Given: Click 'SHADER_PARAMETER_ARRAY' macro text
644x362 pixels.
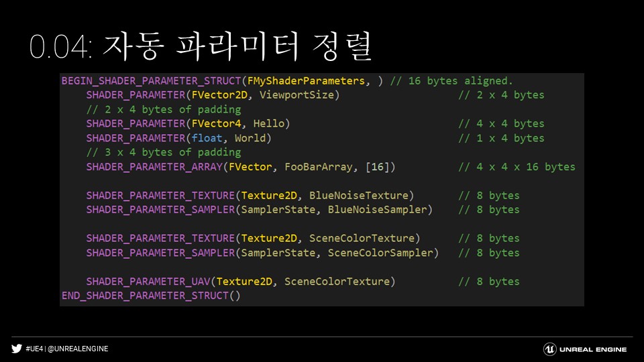Looking at the screenshot, I should (154, 167).
